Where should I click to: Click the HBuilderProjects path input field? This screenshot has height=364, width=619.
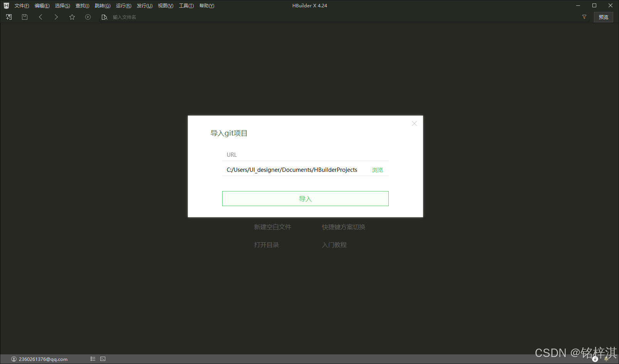pyautogui.click(x=295, y=170)
